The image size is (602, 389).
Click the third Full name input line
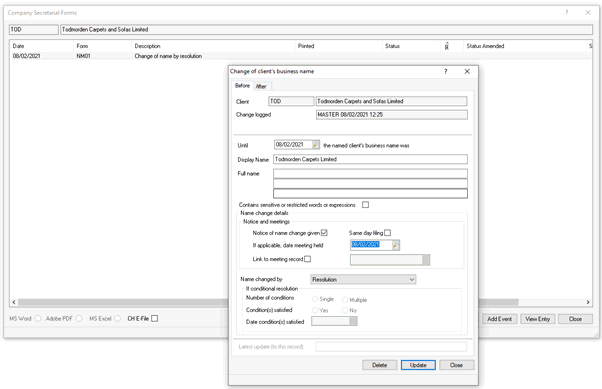pos(370,193)
